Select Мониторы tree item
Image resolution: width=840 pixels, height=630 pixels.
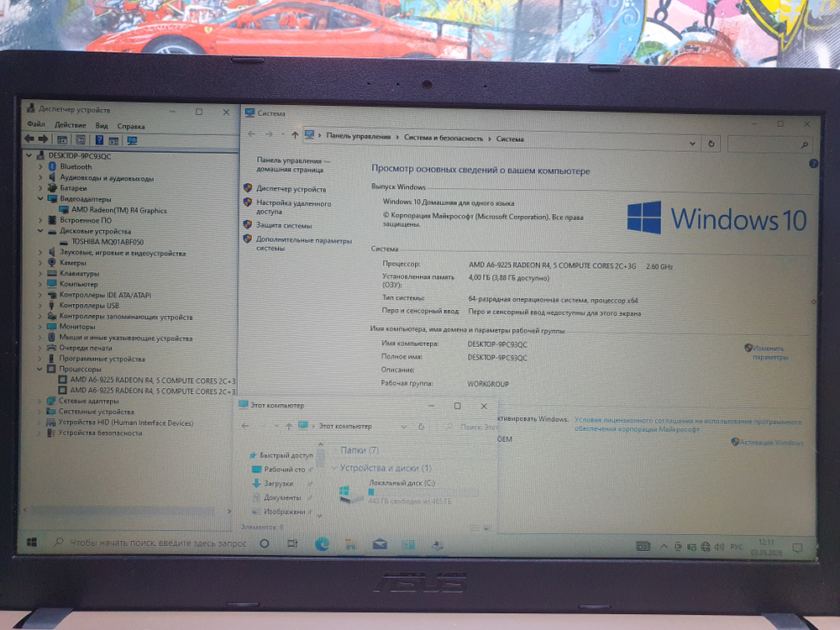tap(77, 327)
